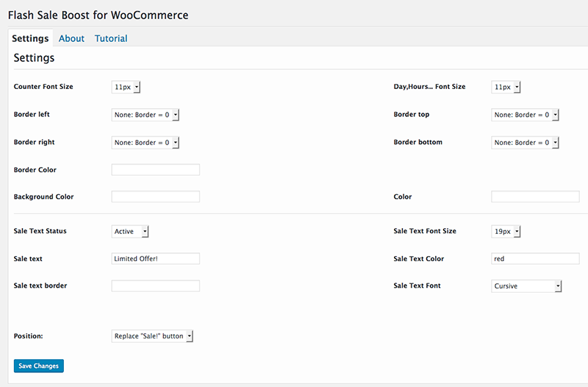Click the Color input field
Viewport: 588px width, 387px height.
point(535,196)
